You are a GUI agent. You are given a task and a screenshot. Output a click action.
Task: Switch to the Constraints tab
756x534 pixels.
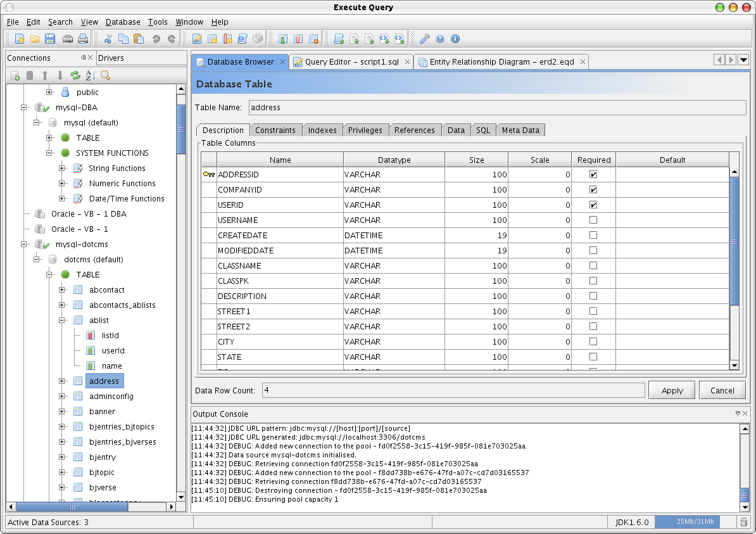(275, 130)
